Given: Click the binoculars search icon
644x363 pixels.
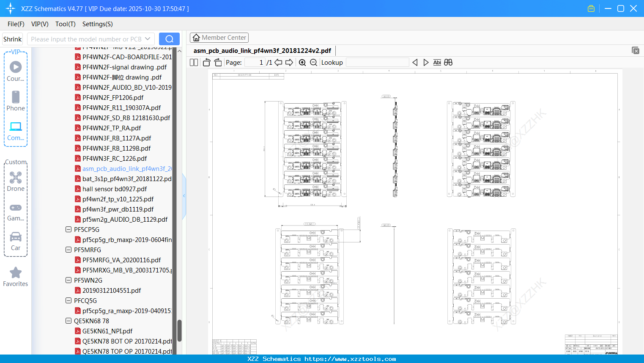Looking at the screenshot, I should click(x=448, y=63).
